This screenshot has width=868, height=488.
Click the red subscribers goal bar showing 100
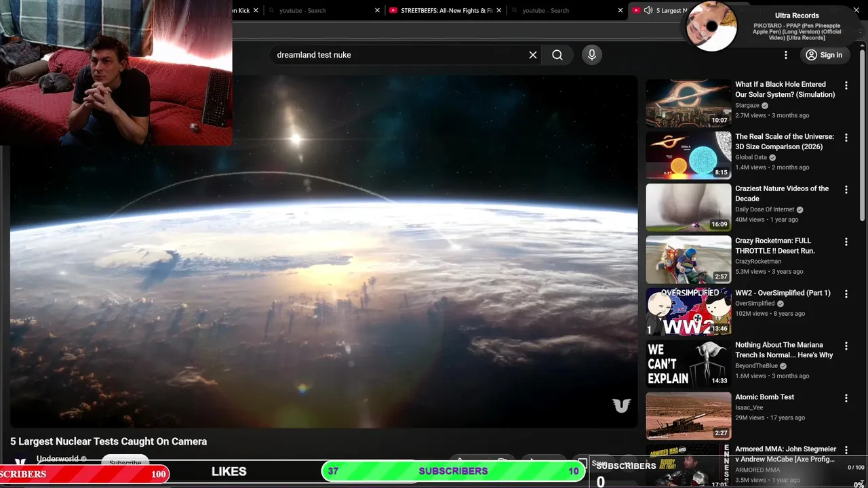(84, 474)
